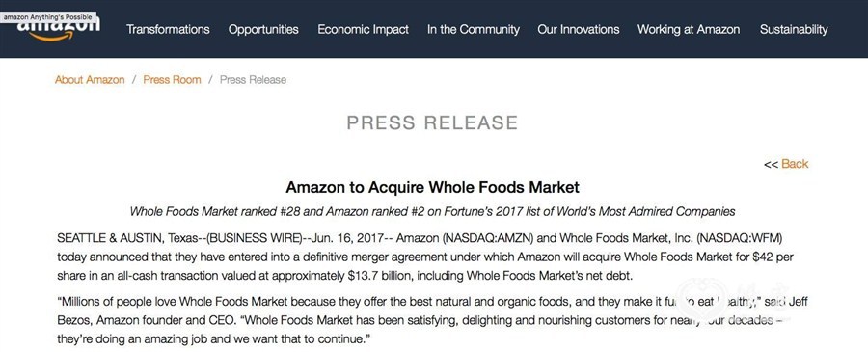Go to In the Community section

point(474,29)
